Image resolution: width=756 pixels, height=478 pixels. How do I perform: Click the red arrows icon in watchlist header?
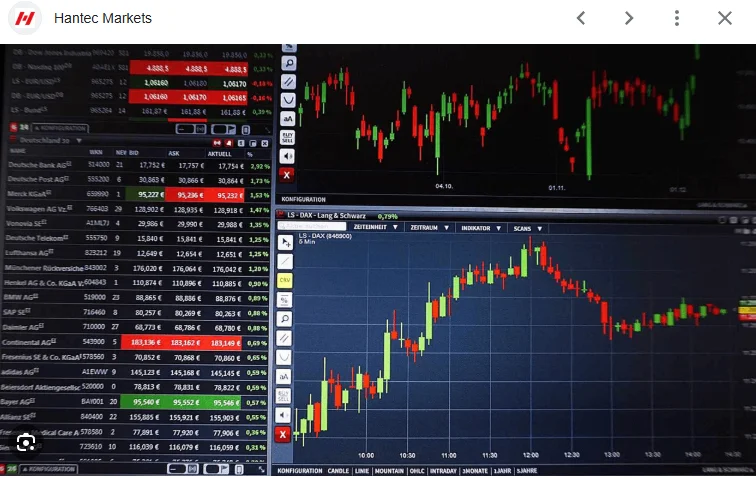[x=217, y=143]
